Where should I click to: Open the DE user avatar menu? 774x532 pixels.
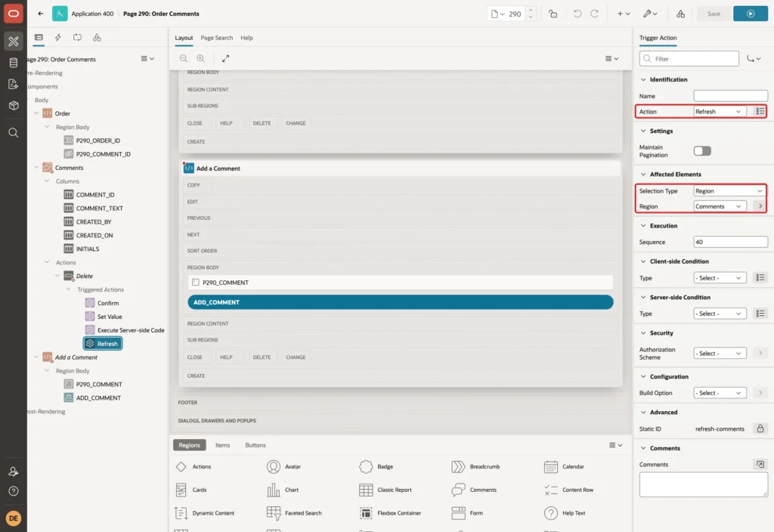[x=14, y=518]
